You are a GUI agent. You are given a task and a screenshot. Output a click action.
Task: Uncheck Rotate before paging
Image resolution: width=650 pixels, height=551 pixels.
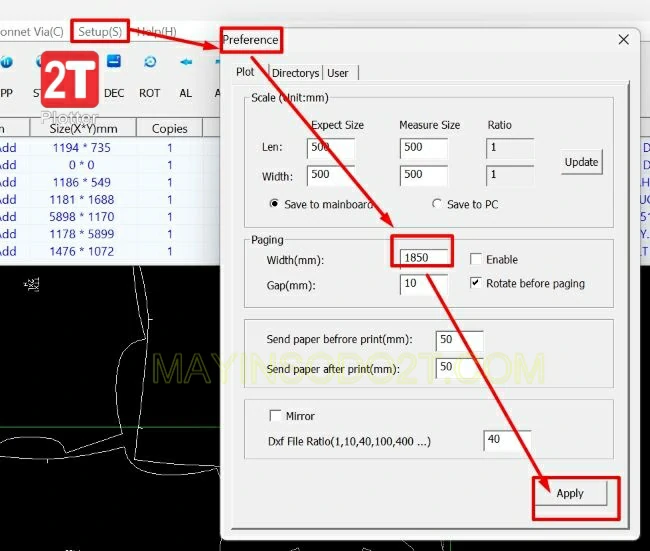pyautogui.click(x=477, y=283)
